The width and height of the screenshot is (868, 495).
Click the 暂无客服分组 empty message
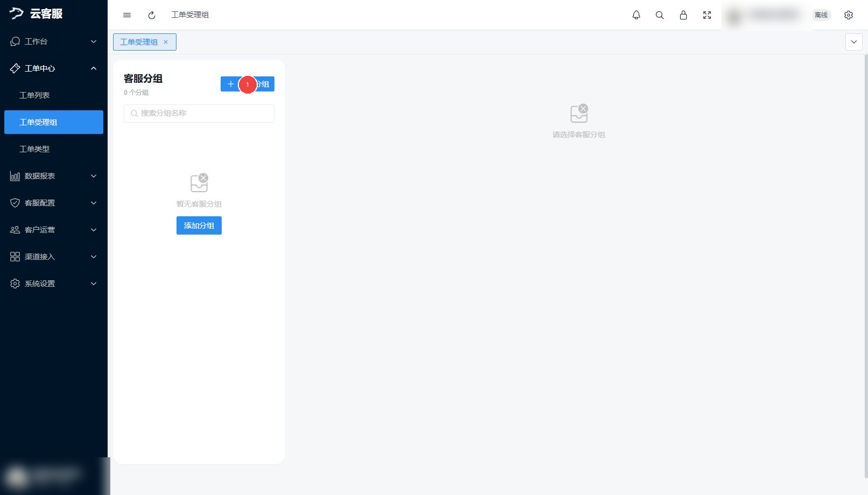(199, 204)
